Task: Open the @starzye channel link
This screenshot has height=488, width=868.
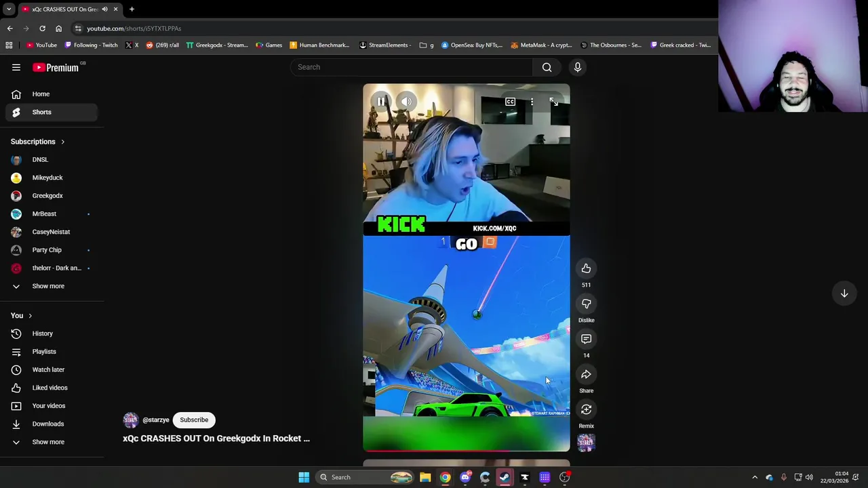Action: pos(156,420)
